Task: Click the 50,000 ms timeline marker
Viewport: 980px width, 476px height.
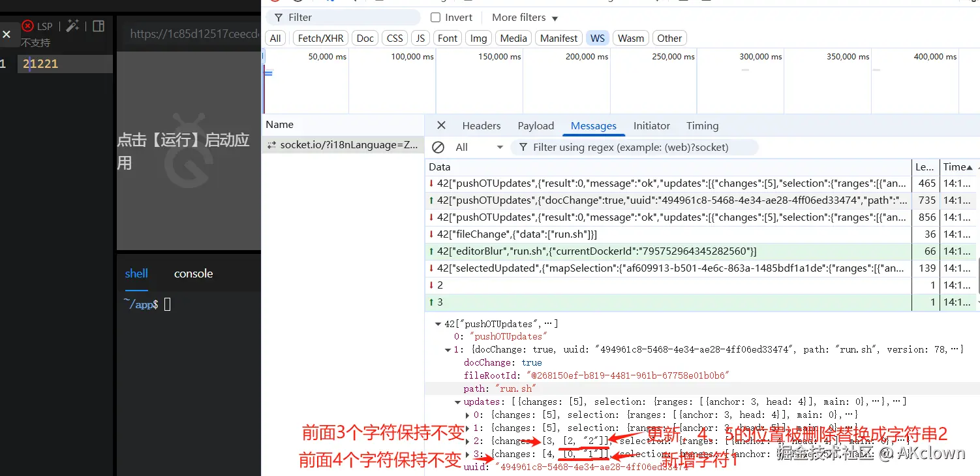Action: [327, 57]
